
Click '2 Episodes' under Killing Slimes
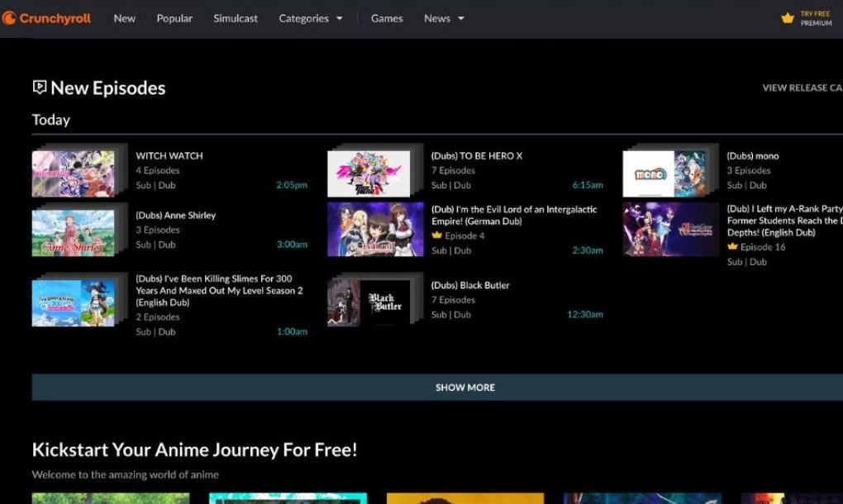tap(158, 317)
